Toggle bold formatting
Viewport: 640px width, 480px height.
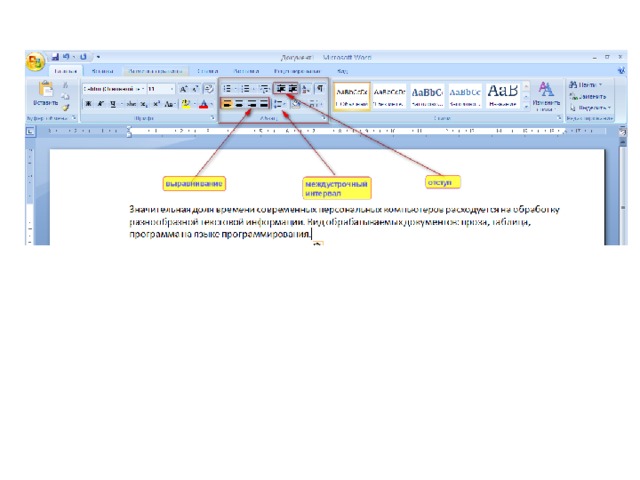coord(88,103)
